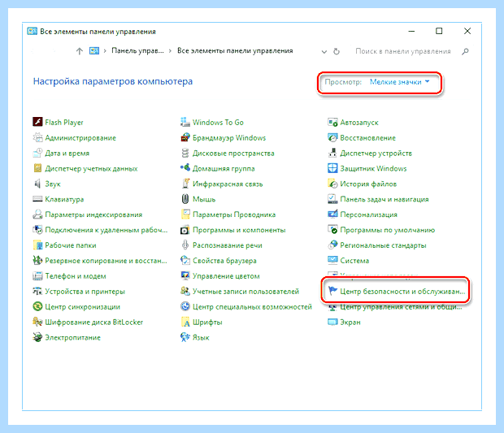Viewport: 504px width, 433px height.
Task: Click the Устройства и принтеры icon
Action: tap(37, 292)
